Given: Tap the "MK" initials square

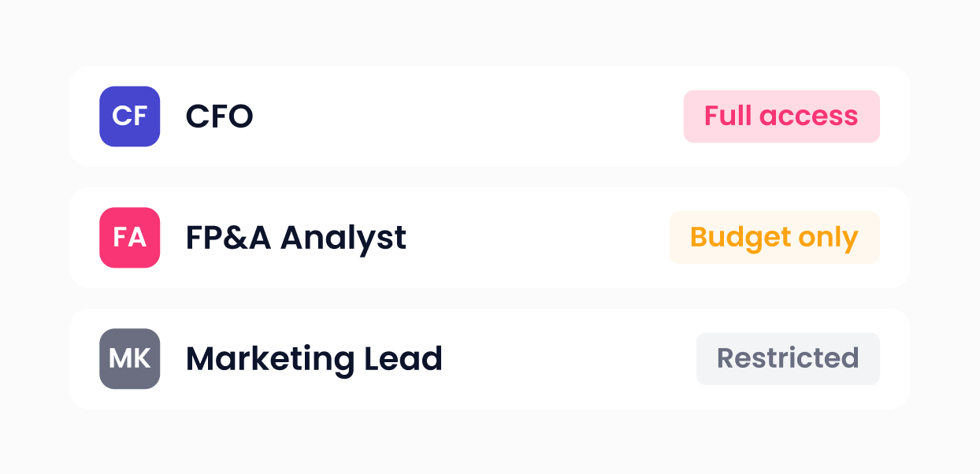Looking at the screenshot, I should tap(130, 359).
